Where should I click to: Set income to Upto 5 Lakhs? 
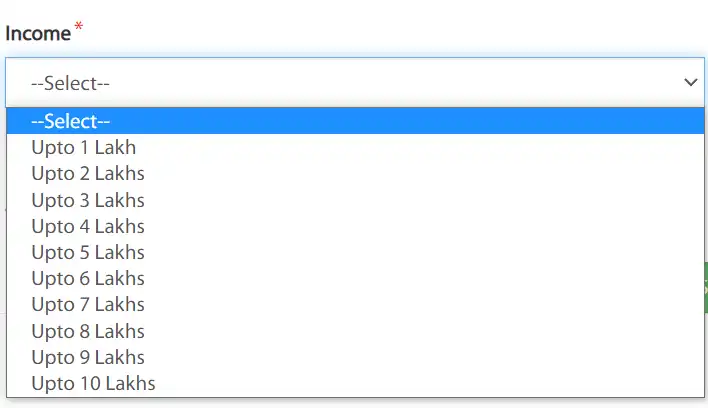88,252
